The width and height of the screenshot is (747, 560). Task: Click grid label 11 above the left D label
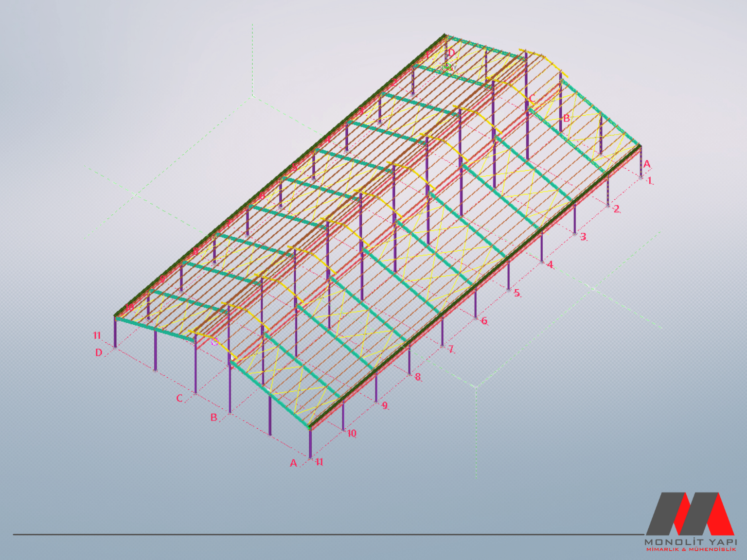point(97,335)
